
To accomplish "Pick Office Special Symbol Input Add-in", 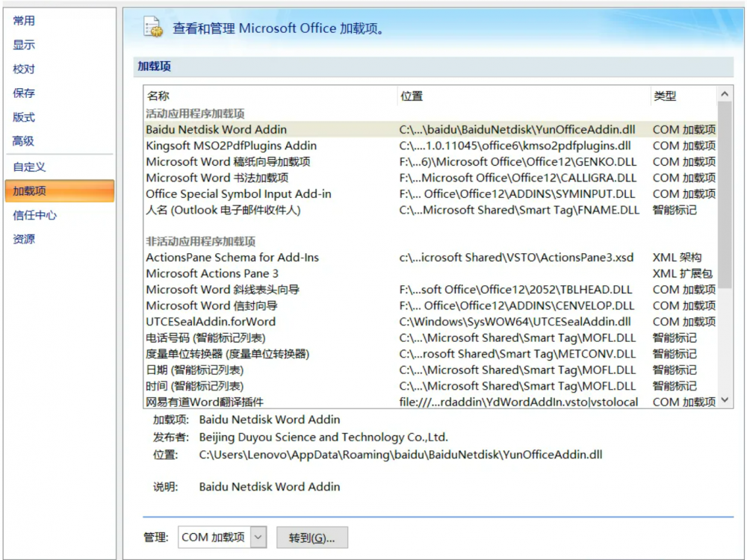I will pyautogui.click(x=430, y=194).
